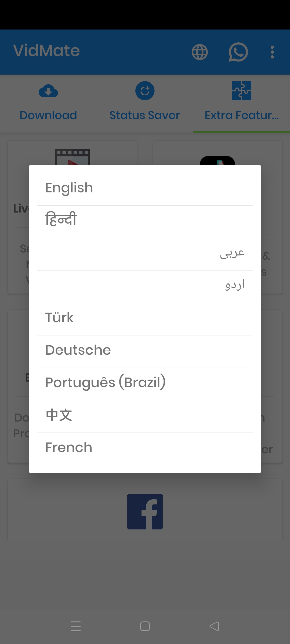Screen dimensions: 290x644
Task: Select Português (Brazil) language
Action: point(145,383)
